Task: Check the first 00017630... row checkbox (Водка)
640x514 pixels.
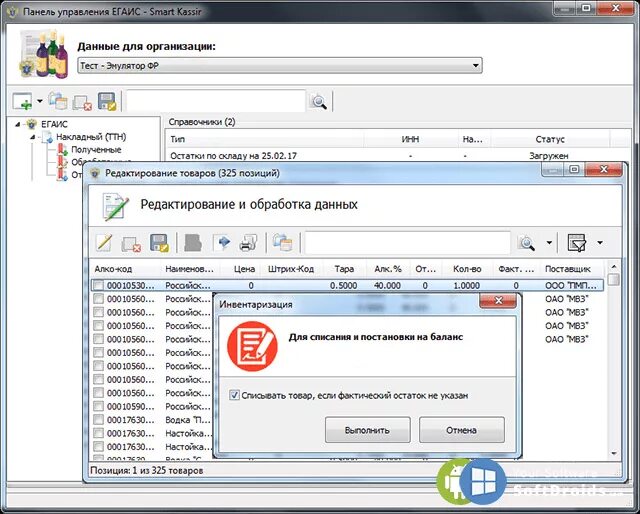Action: coord(98,419)
